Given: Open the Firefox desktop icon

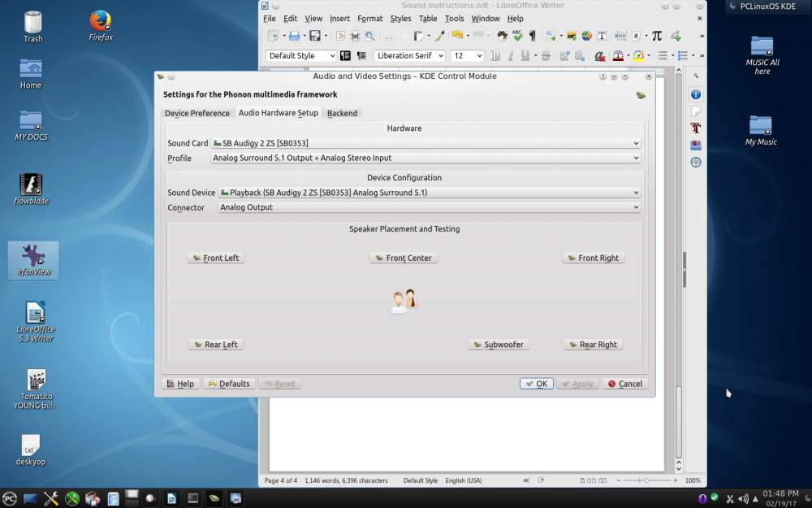Looking at the screenshot, I should point(101,25).
